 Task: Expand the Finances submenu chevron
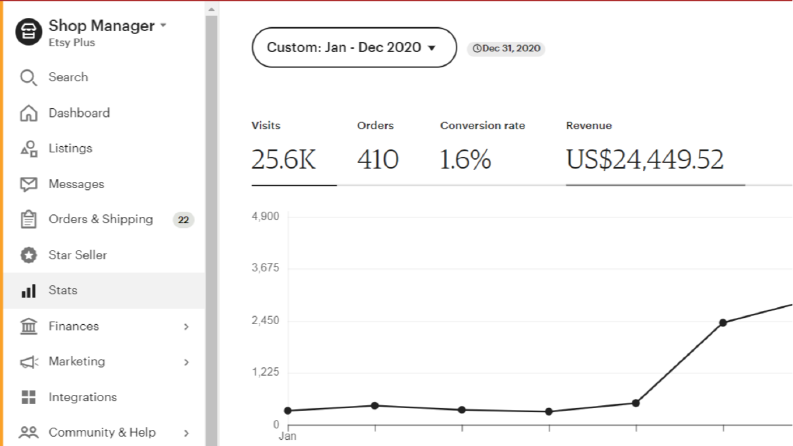(186, 327)
